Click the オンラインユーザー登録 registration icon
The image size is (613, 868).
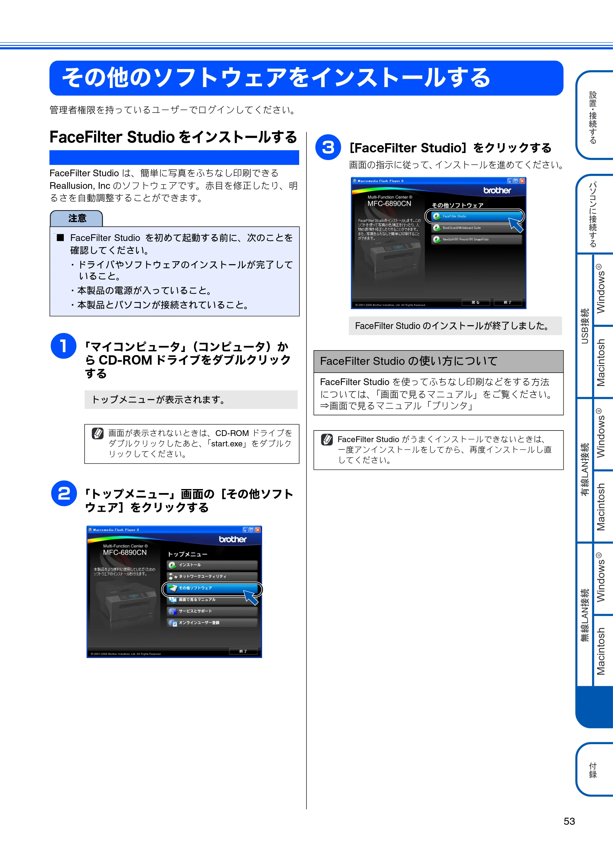tap(173, 623)
